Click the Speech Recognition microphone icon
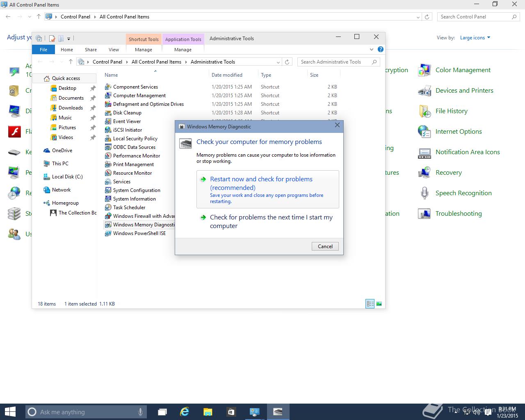Viewport: 525px width, 420px height. tap(424, 193)
